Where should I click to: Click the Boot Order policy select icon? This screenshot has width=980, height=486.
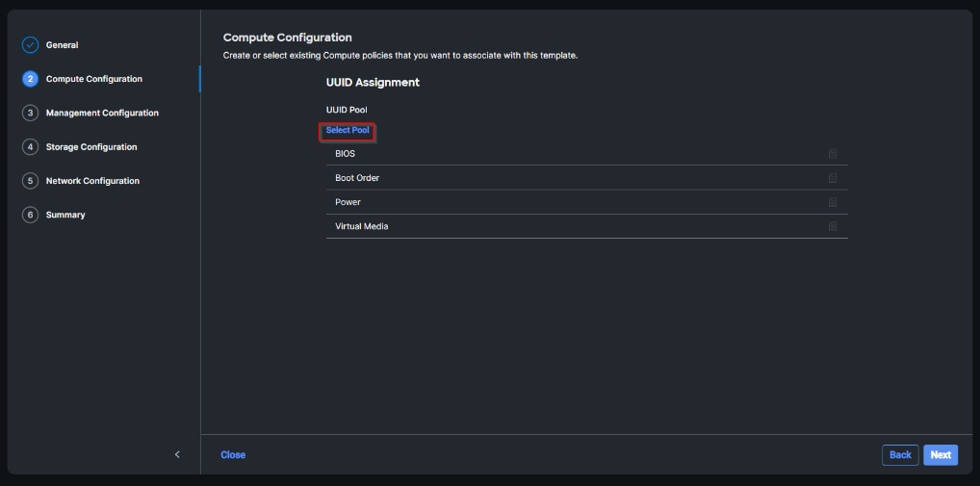(x=833, y=178)
